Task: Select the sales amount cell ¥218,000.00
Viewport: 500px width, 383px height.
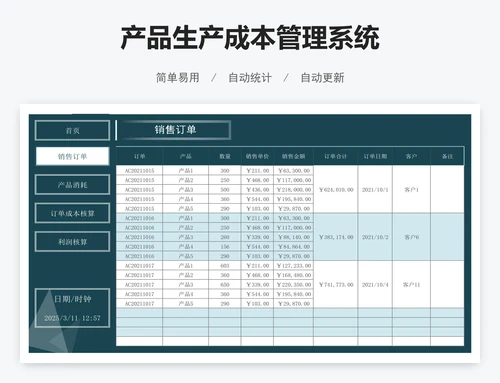Action: 293,189
